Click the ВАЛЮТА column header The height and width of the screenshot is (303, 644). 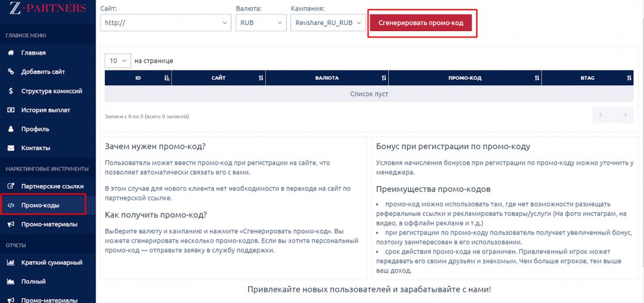coord(327,78)
